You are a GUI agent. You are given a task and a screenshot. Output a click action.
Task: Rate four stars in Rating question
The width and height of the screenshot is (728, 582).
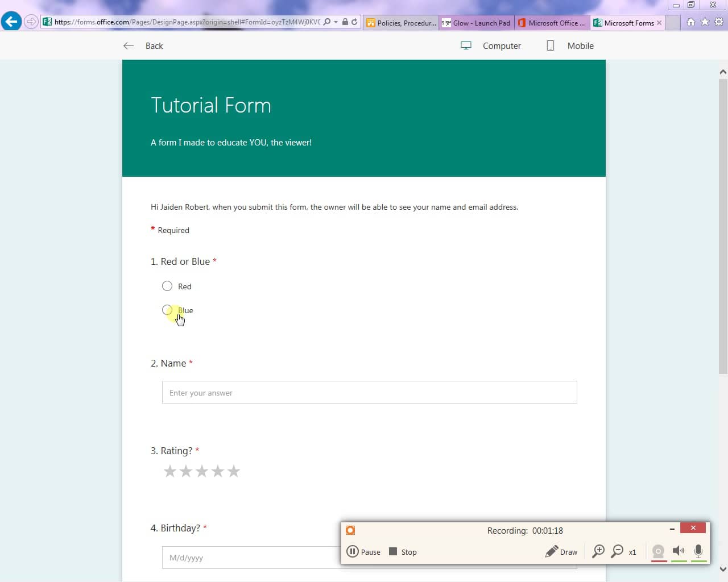coord(218,471)
